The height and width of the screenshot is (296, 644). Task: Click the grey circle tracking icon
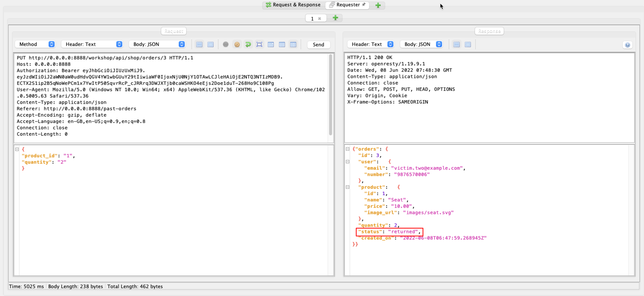pyautogui.click(x=226, y=44)
